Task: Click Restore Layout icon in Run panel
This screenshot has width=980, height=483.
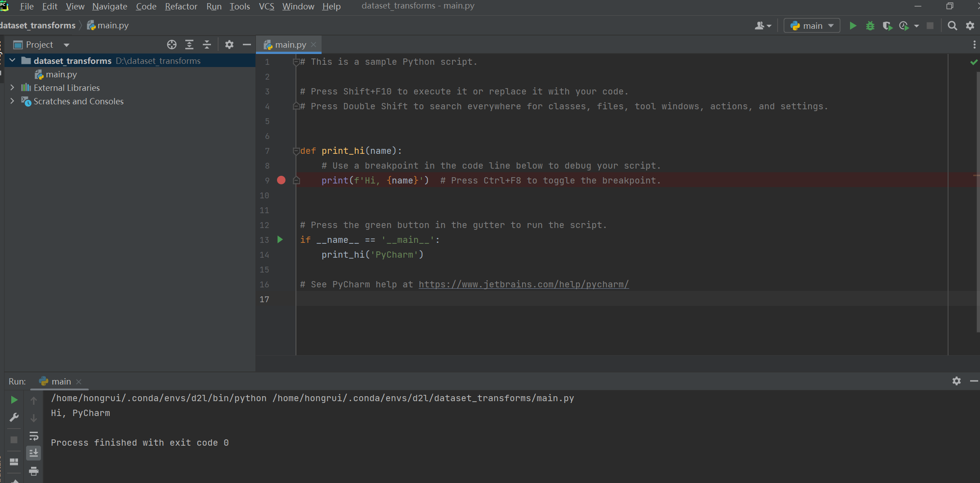Action: (14, 462)
